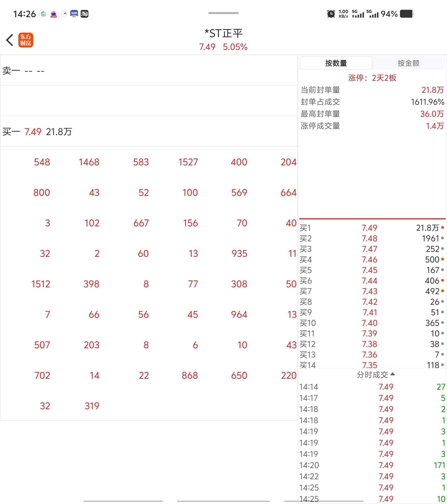Tap the top drag handle bar

223,13
